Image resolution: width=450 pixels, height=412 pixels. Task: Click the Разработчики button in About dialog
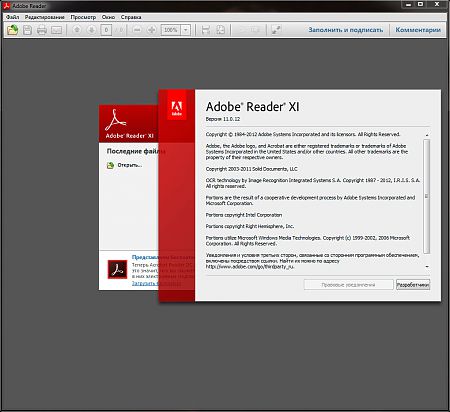(x=413, y=285)
